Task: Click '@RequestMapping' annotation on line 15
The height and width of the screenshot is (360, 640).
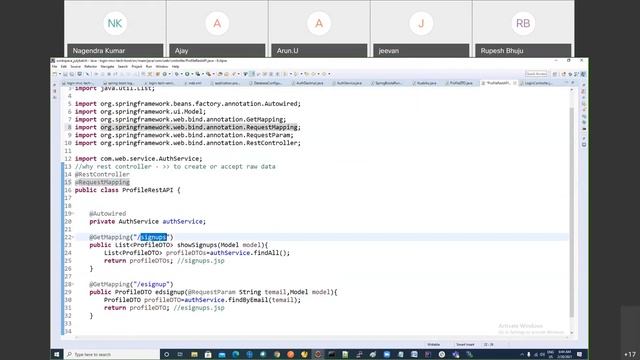Action: click(102, 182)
